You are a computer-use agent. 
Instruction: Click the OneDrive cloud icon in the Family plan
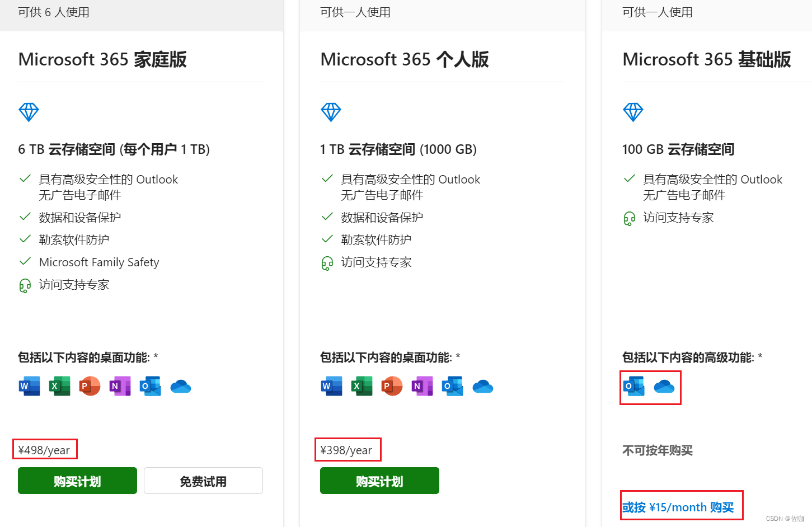point(180,387)
